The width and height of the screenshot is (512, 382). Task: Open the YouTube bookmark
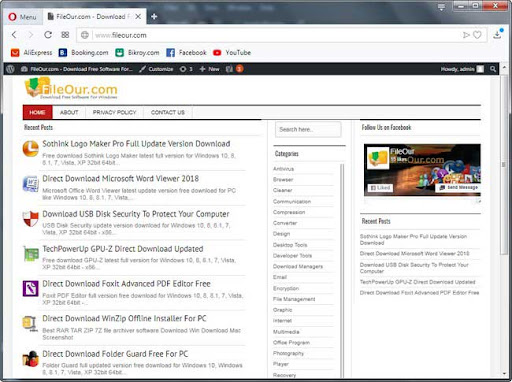[232, 53]
